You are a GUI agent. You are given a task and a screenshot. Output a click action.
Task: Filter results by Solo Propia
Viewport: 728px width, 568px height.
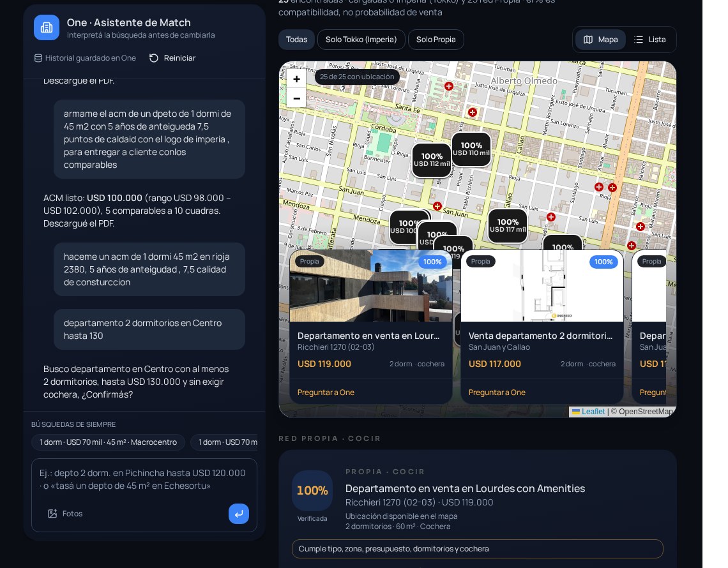coord(436,40)
